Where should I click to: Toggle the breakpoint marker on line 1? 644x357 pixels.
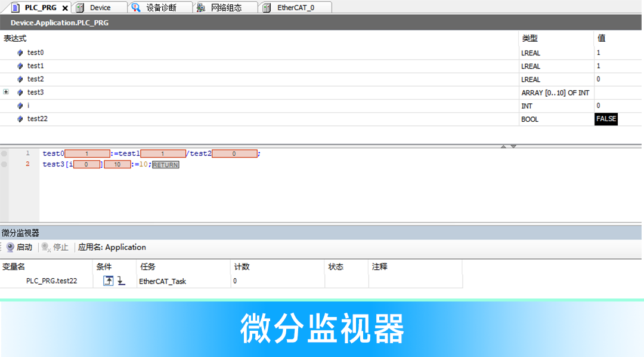pyautogui.click(x=5, y=153)
